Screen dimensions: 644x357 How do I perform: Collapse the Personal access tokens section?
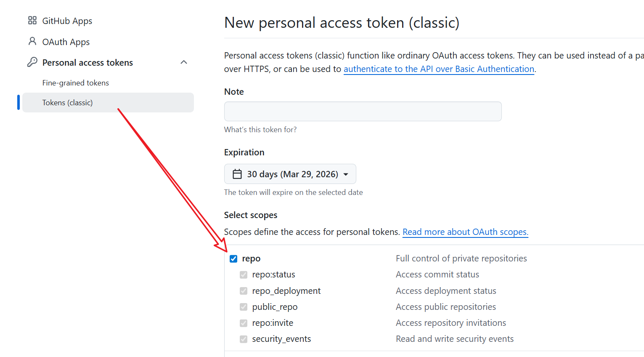pyautogui.click(x=184, y=61)
